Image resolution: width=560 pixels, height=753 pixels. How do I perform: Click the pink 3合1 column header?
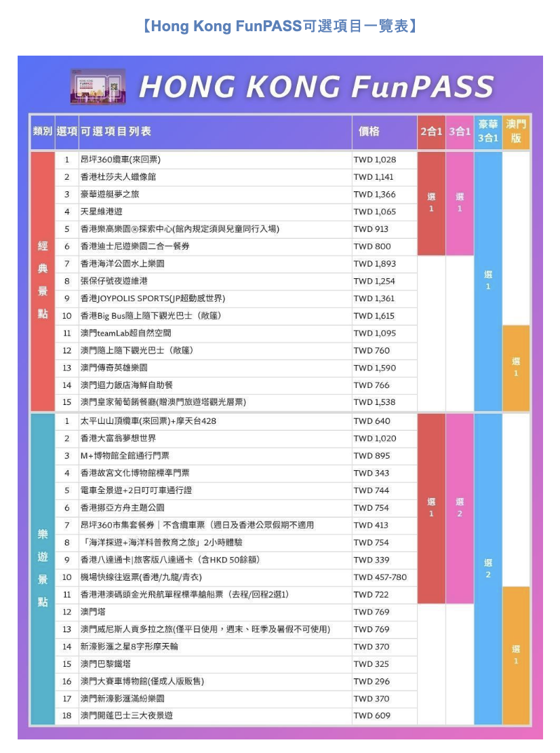click(x=460, y=132)
